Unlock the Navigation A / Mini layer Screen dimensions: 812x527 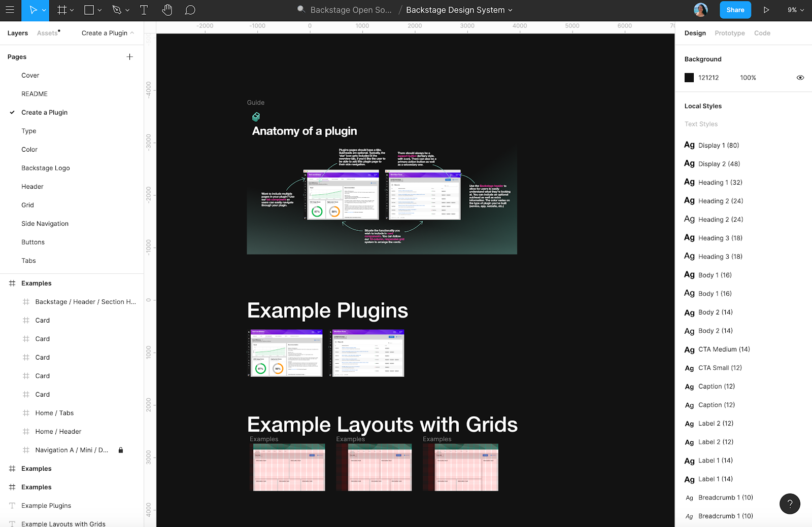click(121, 450)
